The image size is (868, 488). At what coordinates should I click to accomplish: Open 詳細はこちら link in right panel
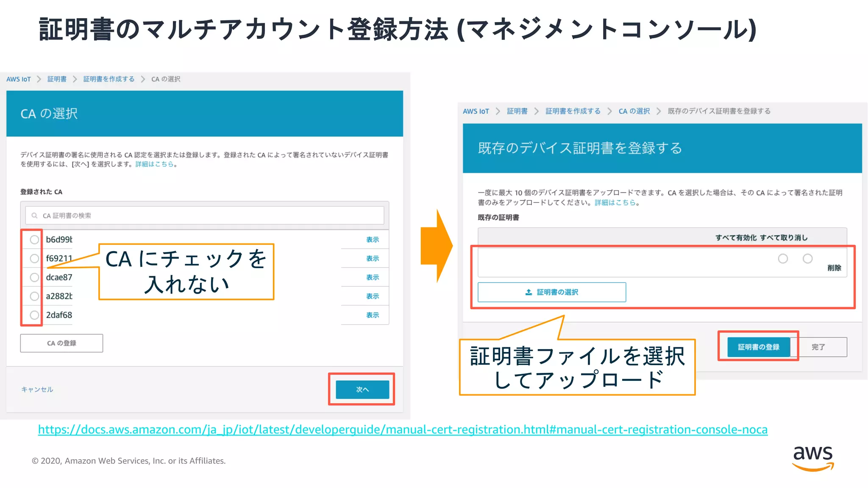point(615,202)
